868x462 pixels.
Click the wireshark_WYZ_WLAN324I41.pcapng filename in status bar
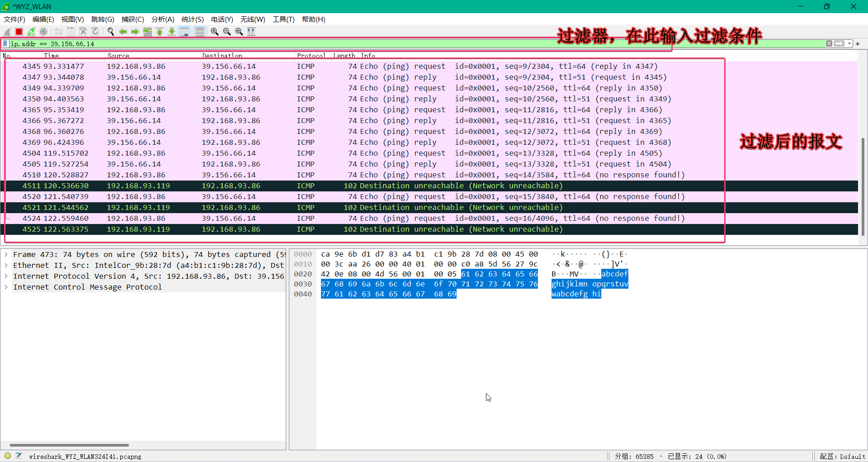coord(85,456)
